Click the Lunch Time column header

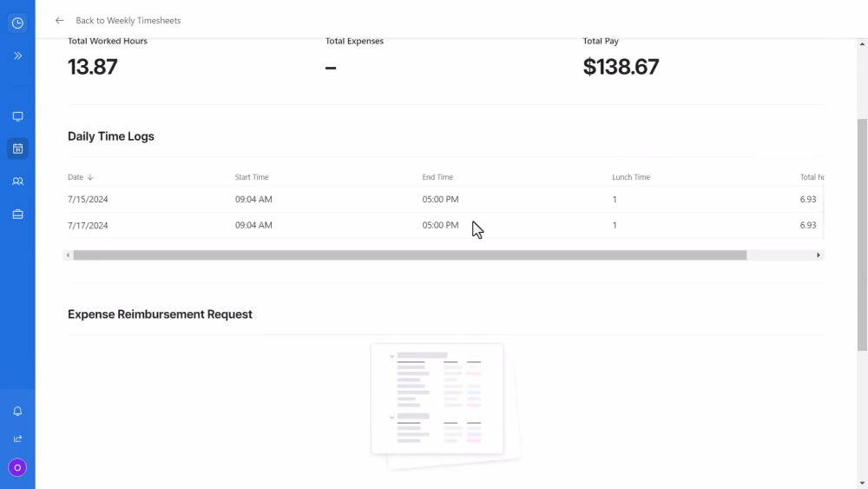(630, 177)
